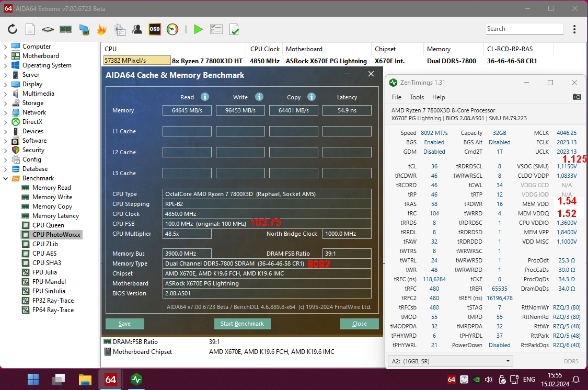The width and height of the screenshot is (588, 390).
Task: Click the DRAM:FSB Ratio row
Action: click(241, 341)
